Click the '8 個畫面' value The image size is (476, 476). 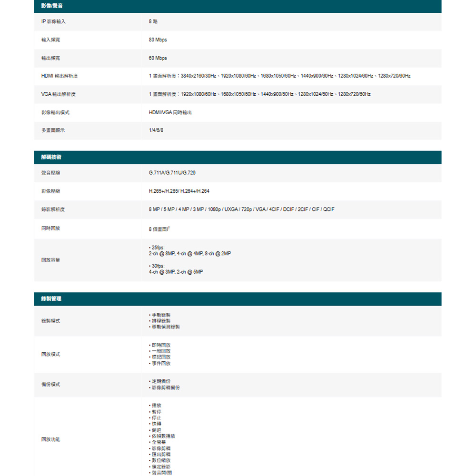pos(159,229)
